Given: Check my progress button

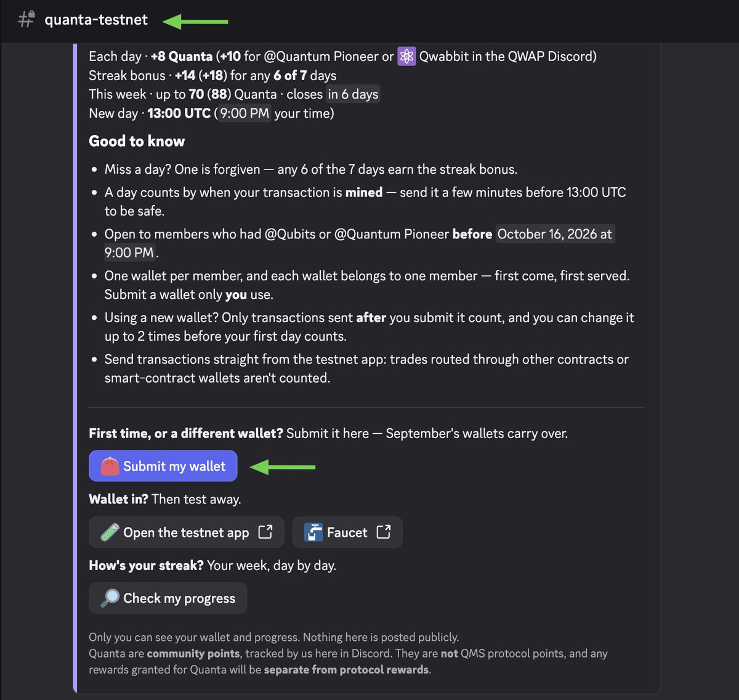Looking at the screenshot, I should tap(168, 598).
